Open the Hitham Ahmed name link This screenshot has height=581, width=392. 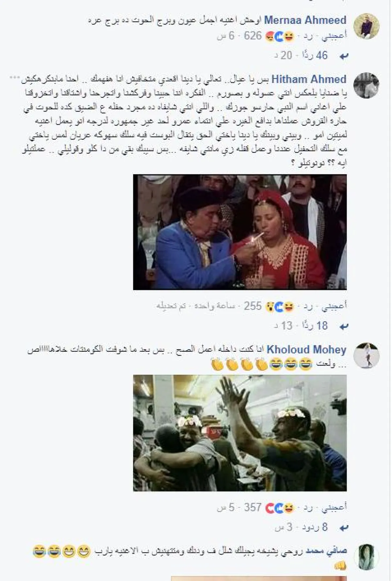(309, 79)
